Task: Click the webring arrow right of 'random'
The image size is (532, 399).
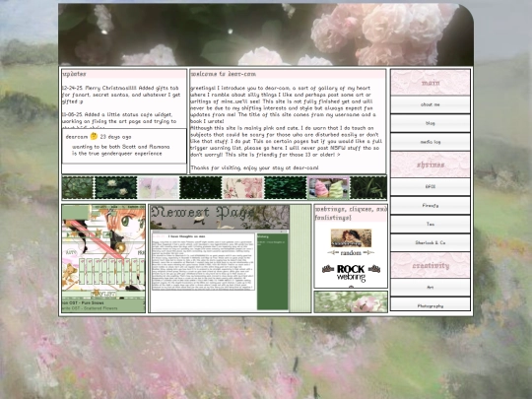Action: coord(368,253)
